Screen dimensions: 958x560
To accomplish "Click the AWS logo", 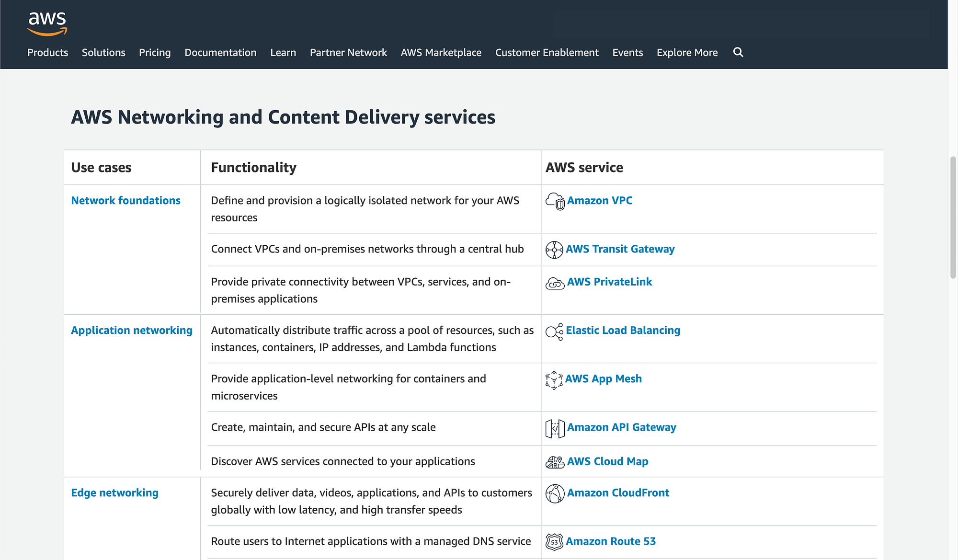I will click(x=47, y=24).
